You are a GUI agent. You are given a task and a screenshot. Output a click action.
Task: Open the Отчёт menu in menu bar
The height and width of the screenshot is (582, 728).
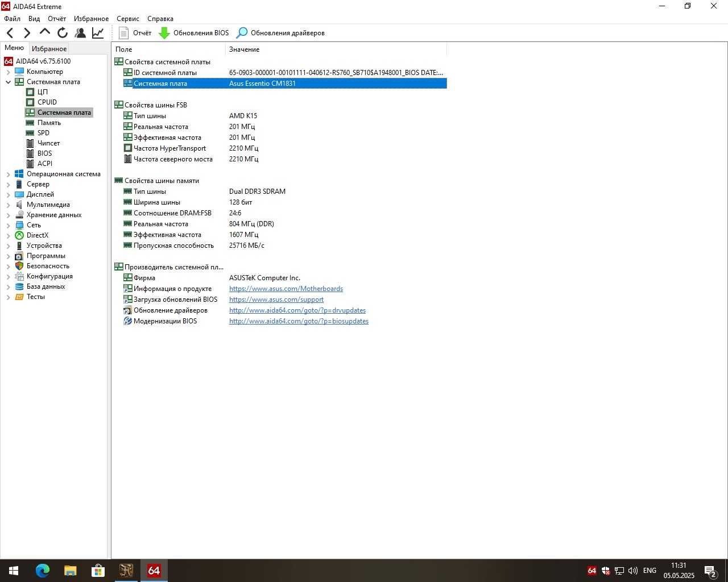pos(57,19)
